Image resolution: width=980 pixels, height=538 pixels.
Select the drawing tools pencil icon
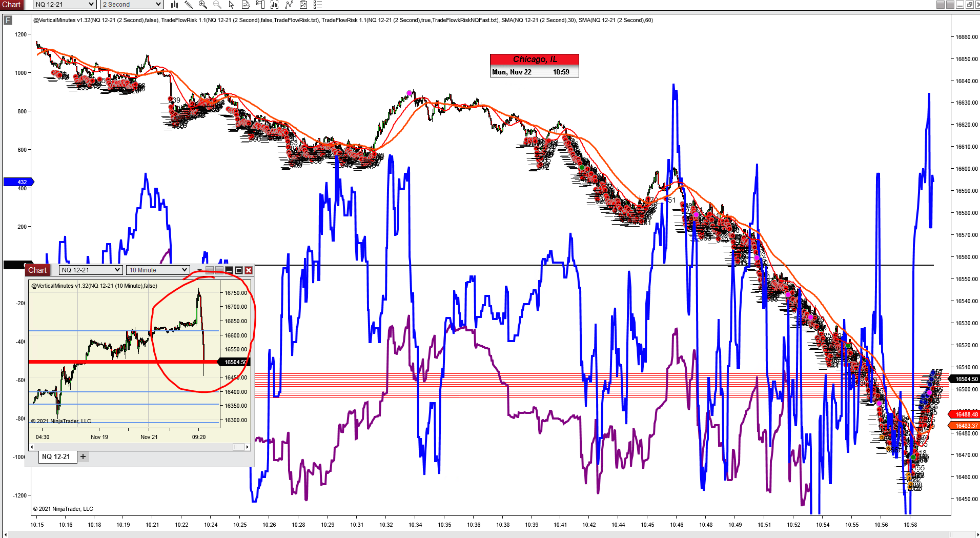tap(189, 5)
